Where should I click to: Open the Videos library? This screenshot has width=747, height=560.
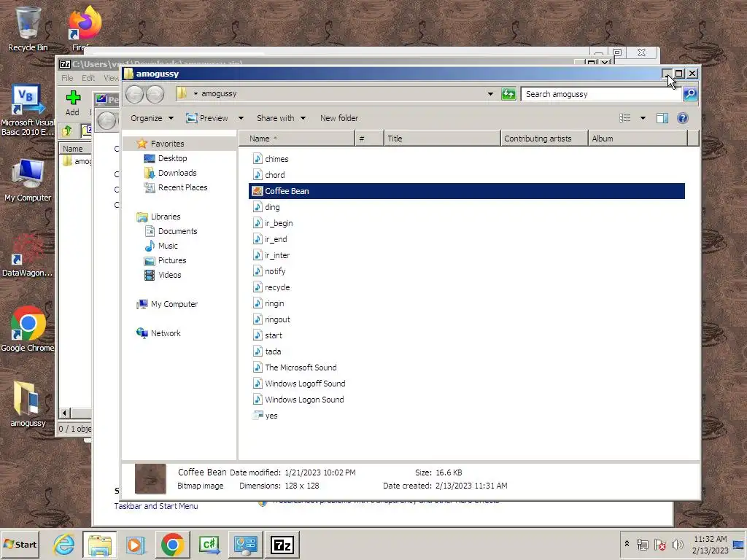[163, 275]
